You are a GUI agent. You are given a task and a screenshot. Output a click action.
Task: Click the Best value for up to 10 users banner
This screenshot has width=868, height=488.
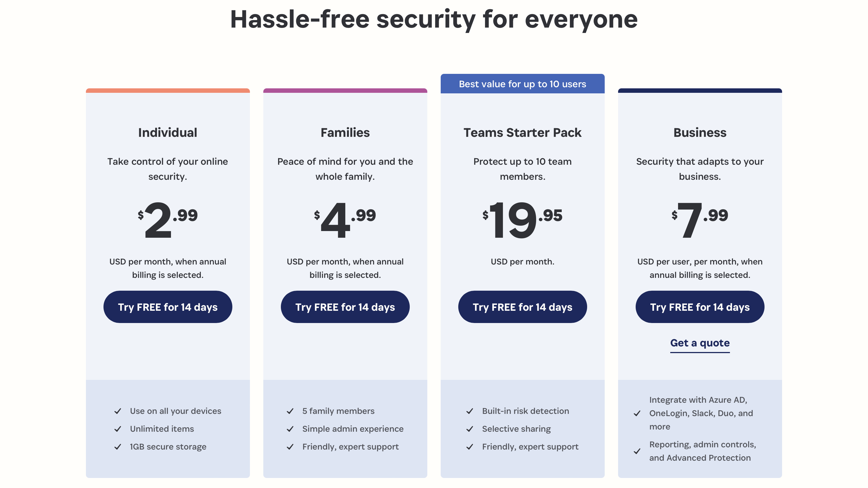(x=522, y=84)
